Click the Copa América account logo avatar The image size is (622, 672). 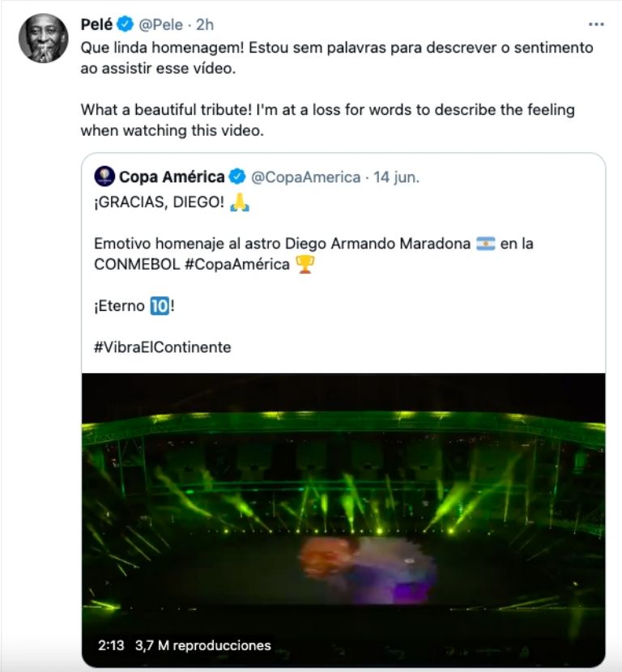104,177
